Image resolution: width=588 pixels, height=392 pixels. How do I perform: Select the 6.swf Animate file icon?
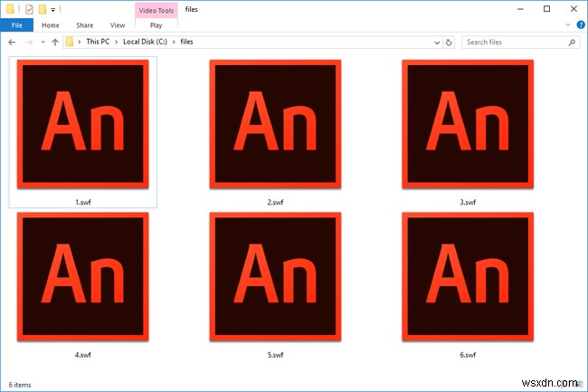(x=468, y=276)
